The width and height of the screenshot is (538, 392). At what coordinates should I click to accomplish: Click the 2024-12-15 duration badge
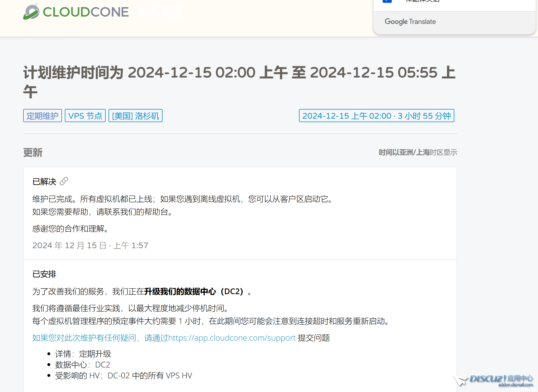pos(376,116)
